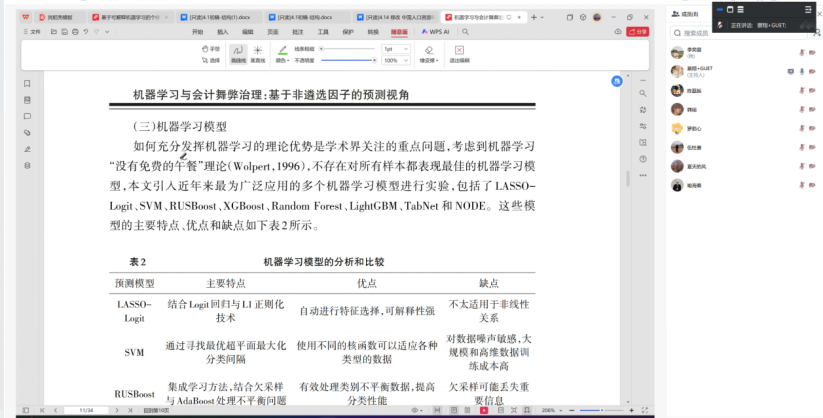Open the 100% opacity dropdown
Screen dimensions: 823x418
tap(395, 60)
